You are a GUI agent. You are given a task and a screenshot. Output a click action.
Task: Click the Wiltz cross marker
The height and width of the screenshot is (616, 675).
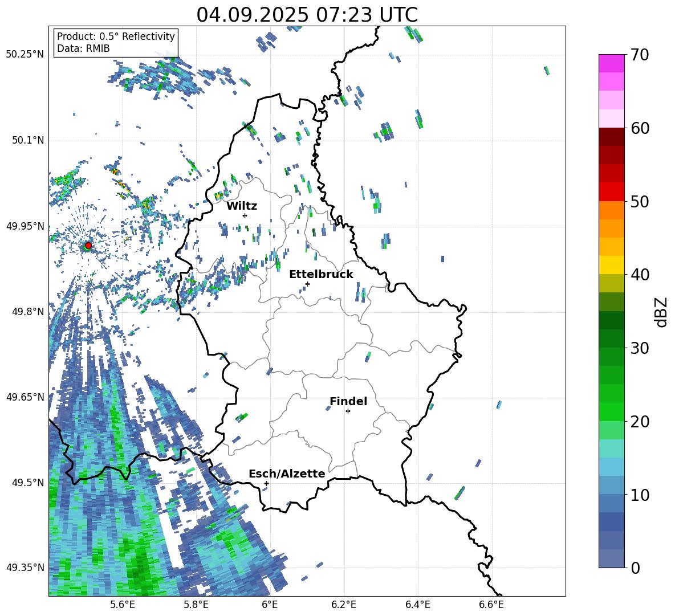click(245, 215)
